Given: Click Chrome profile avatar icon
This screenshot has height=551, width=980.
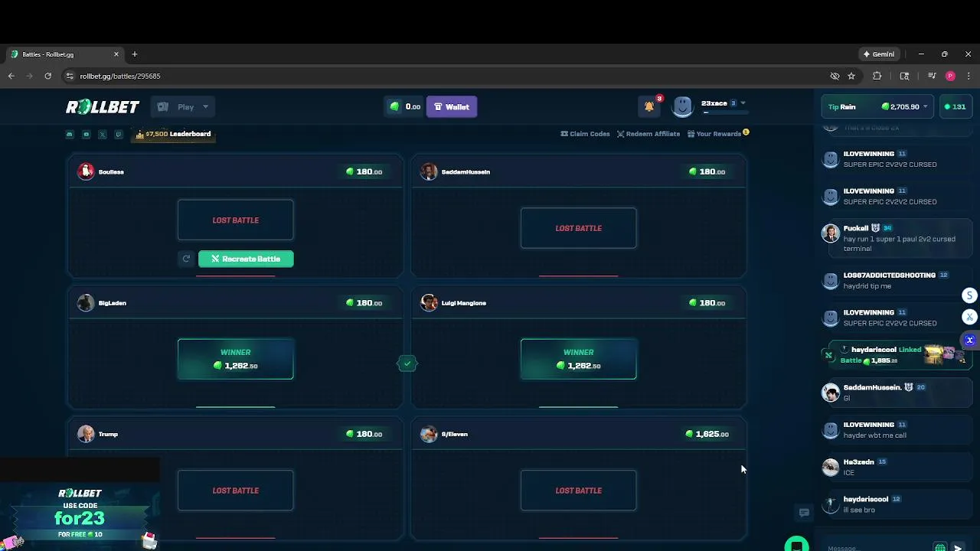Looking at the screenshot, I should click(x=950, y=76).
